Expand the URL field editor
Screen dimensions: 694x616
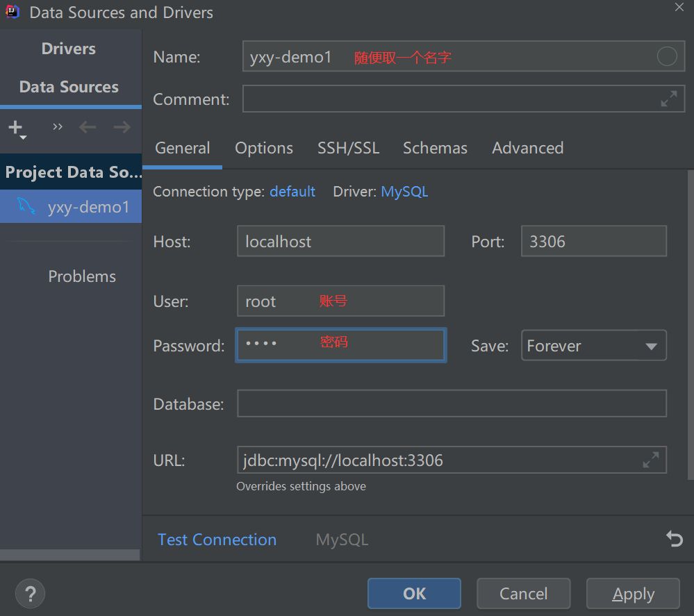click(651, 460)
